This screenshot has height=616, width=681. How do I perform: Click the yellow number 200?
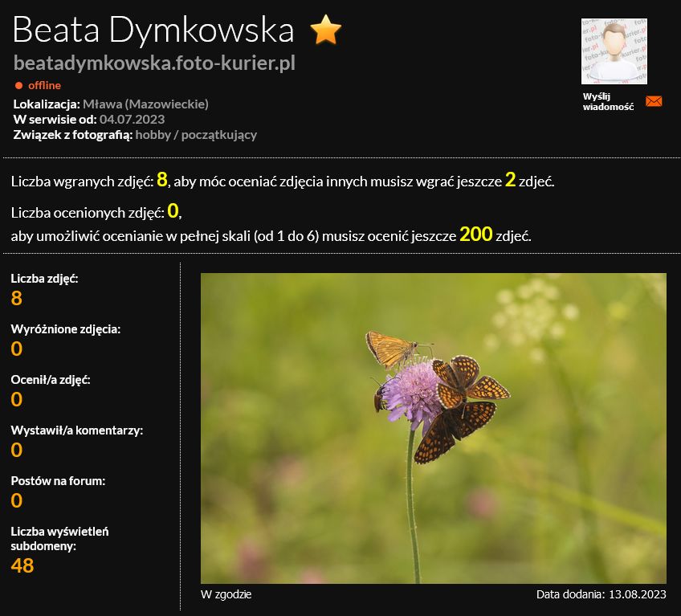pos(475,235)
